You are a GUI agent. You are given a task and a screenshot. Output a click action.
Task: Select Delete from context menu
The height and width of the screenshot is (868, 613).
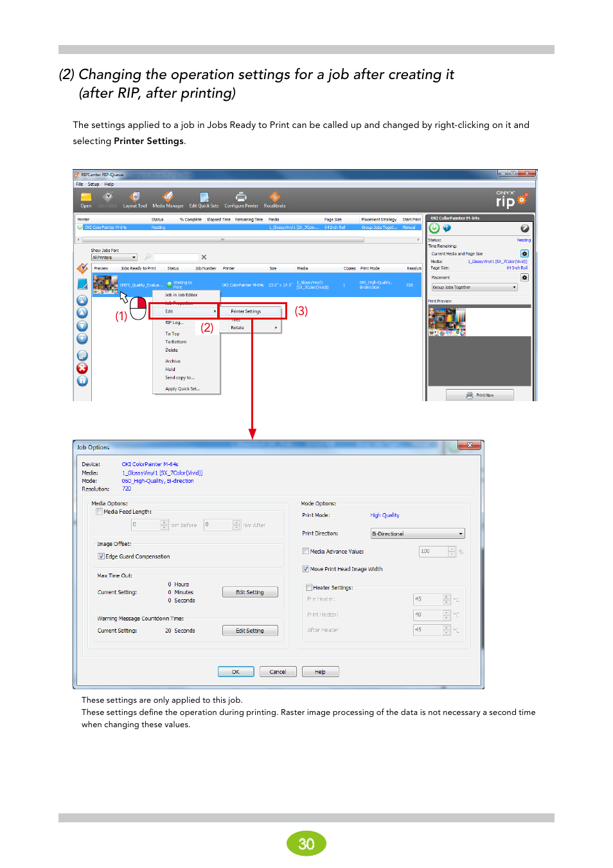click(172, 350)
